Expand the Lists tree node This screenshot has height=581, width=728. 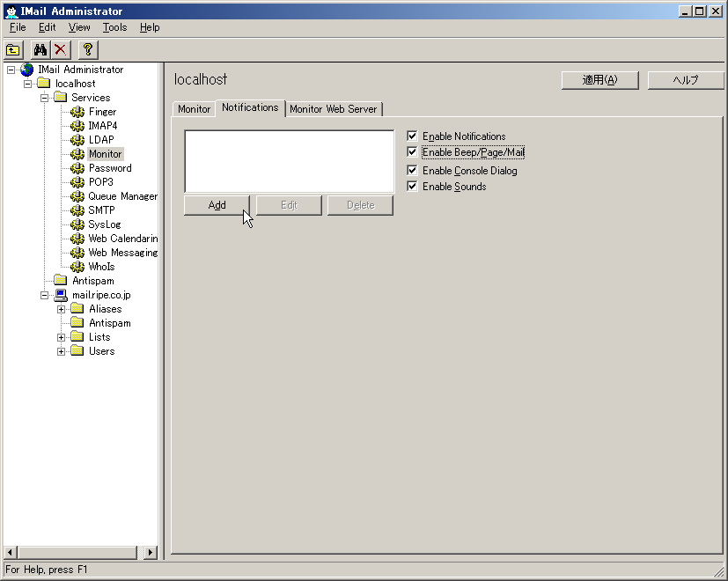tap(61, 338)
